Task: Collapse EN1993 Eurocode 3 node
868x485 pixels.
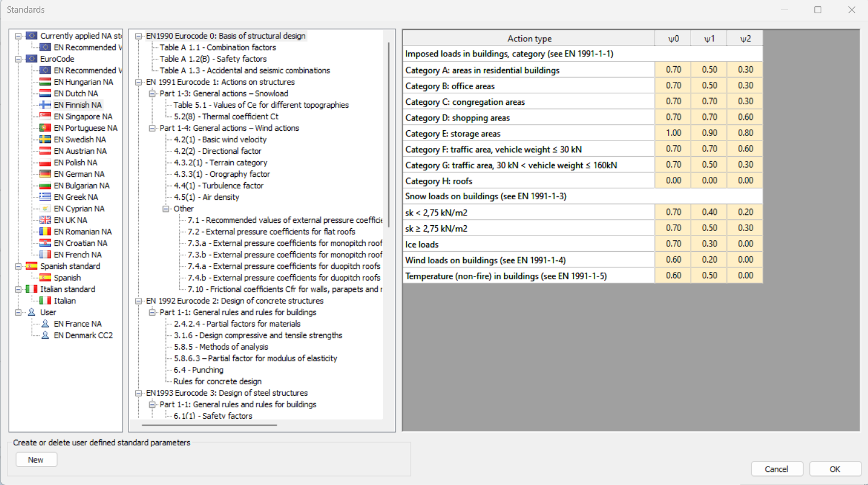Action: click(x=138, y=393)
